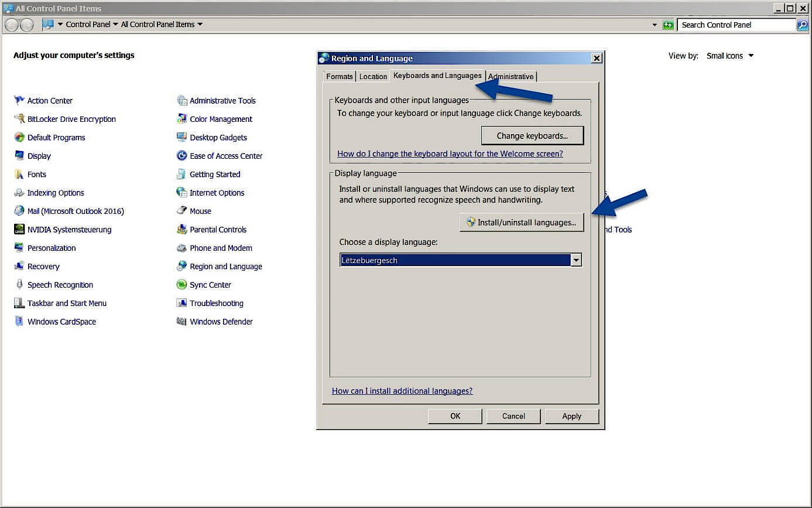Open the display language dropdown showing Lëtzebuergesch
The image size is (812, 508).
575,260
